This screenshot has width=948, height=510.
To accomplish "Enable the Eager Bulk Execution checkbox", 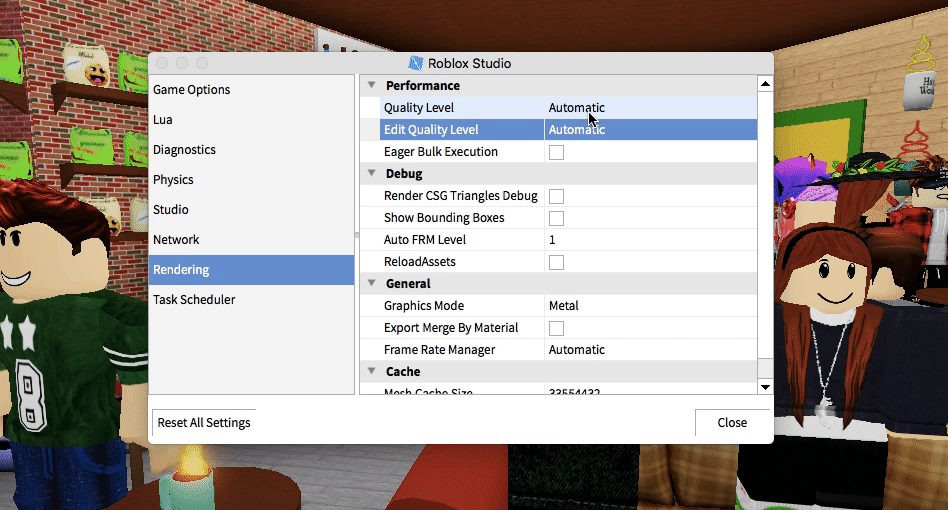I will pyautogui.click(x=556, y=152).
